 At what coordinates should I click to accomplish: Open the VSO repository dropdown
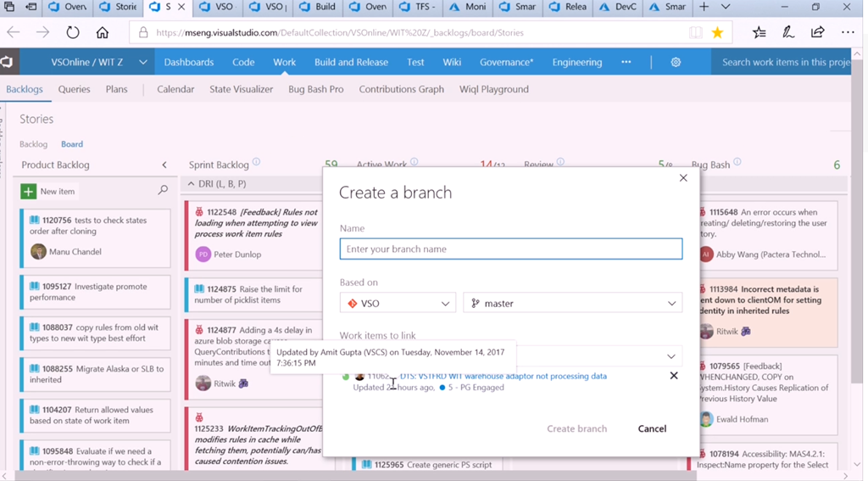click(398, 303)
